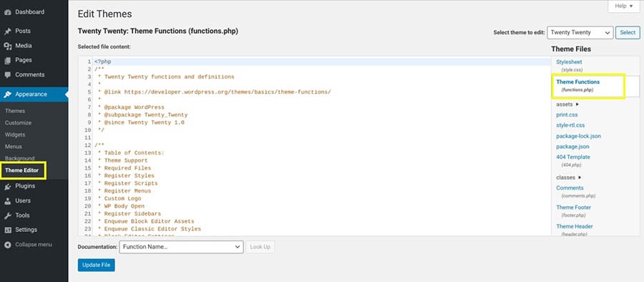644x282 pixels.
Task: Open the Comments menu
Action: 29,75
